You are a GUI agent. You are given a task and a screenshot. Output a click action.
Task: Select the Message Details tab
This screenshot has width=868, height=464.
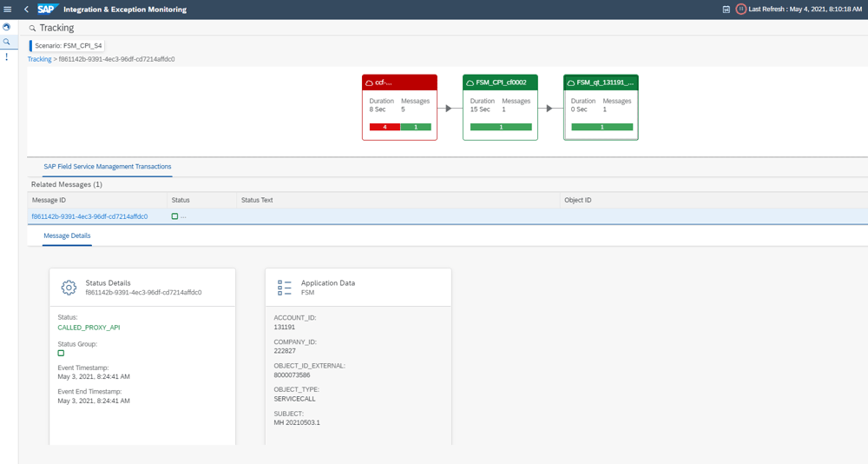click(67, 235)
